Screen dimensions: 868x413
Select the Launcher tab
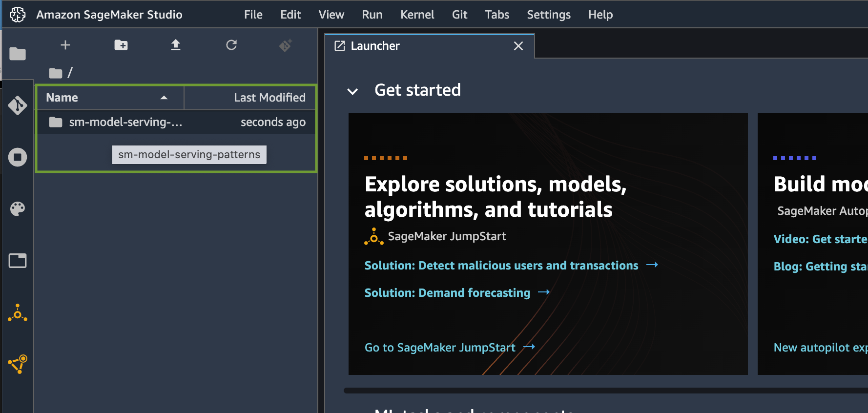tap(430, 46)
